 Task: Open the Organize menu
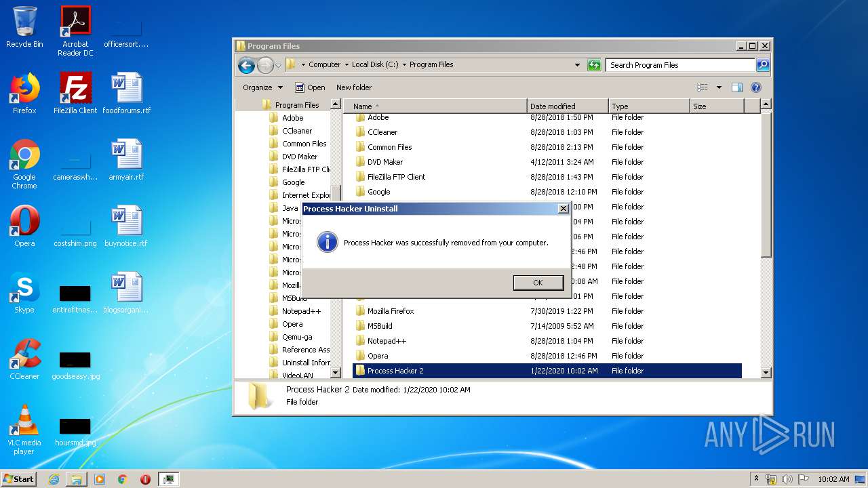pyautogui.click(x=263, y=87)
